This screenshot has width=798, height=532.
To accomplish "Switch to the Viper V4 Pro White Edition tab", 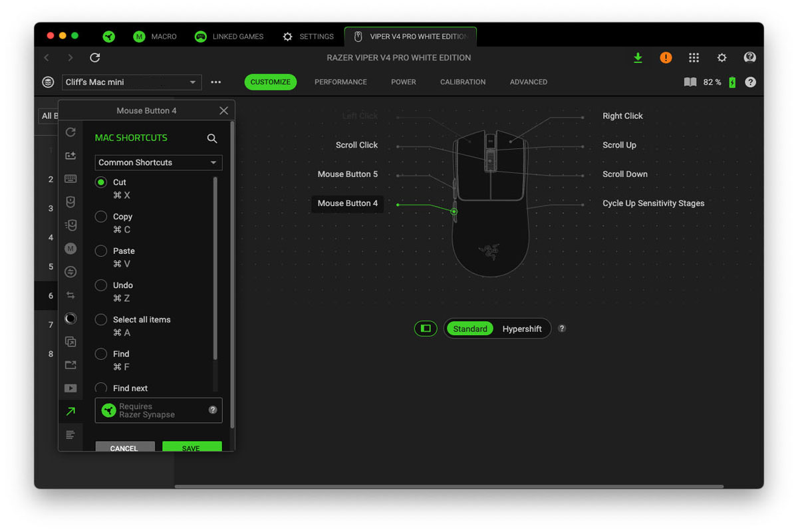I will [x=410, y=37].
